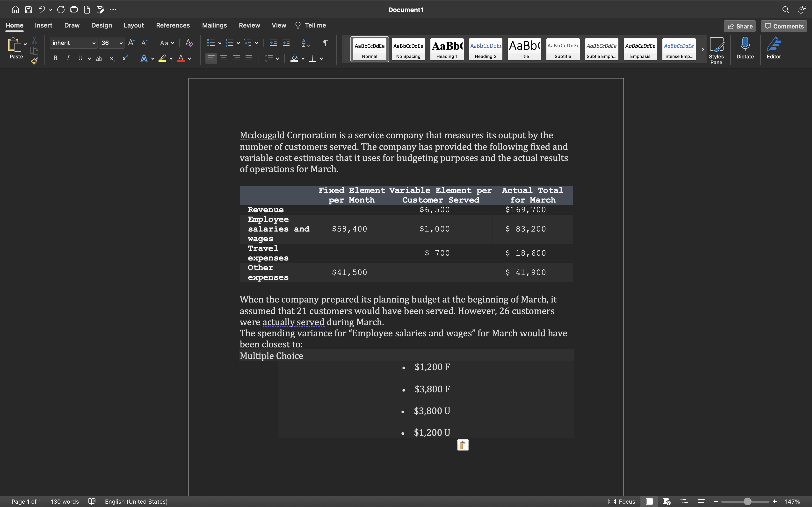812x507 pixels.
Task: Open the Comments panel
Action: (784, 26)
